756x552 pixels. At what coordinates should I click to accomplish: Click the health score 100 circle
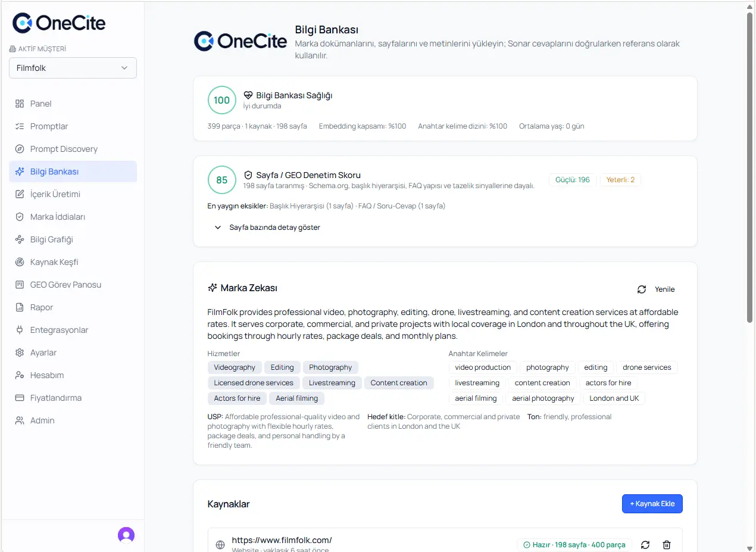222,100
